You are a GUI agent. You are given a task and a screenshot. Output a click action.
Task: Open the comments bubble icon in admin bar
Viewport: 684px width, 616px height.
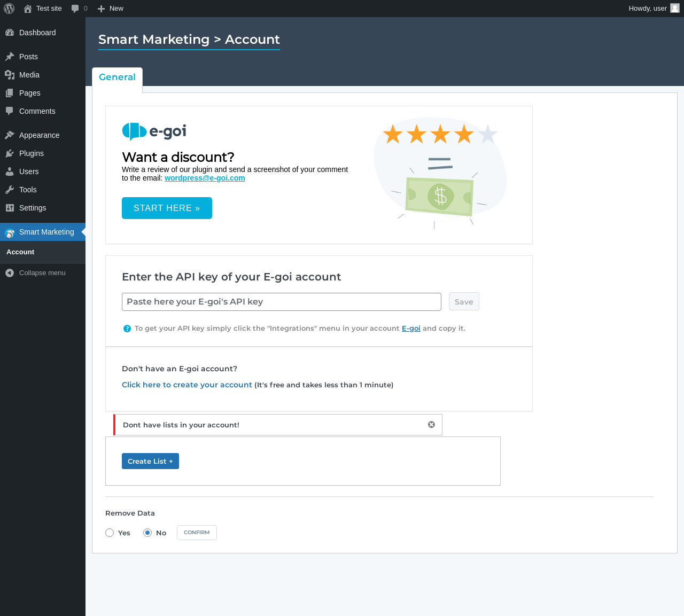coord(75,9)
